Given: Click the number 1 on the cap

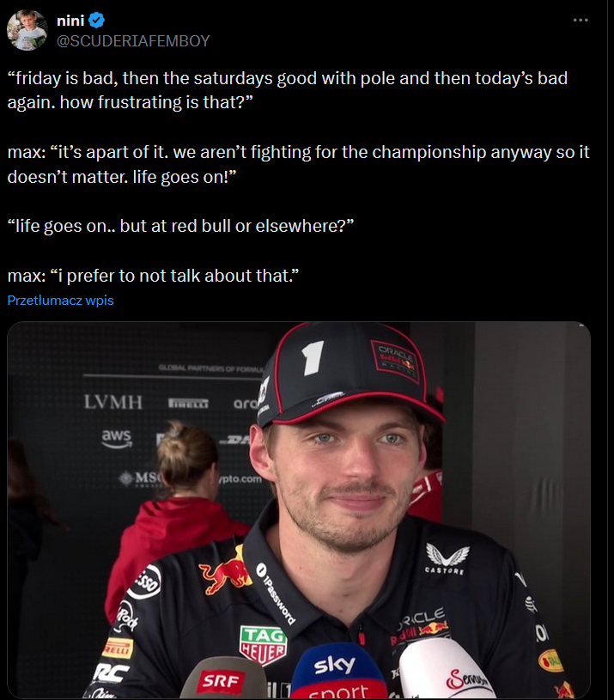Looking at the screenshot, I should click(313, 356).
